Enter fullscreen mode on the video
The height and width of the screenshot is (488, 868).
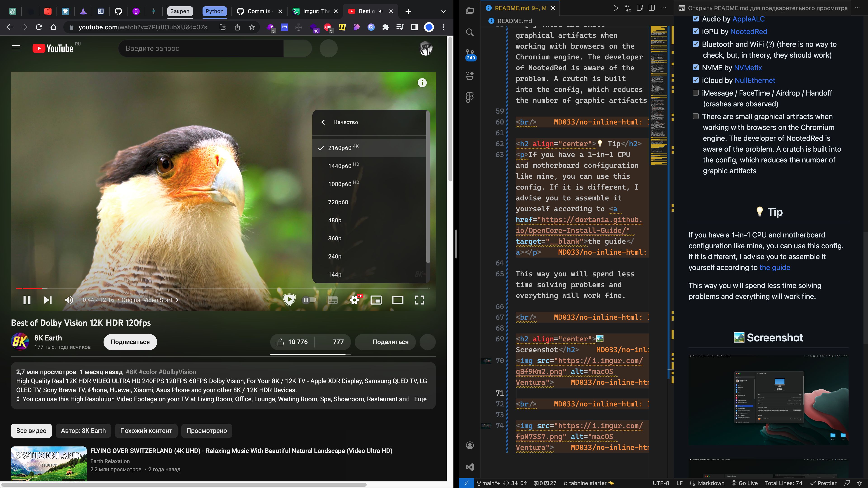(419, 300)
